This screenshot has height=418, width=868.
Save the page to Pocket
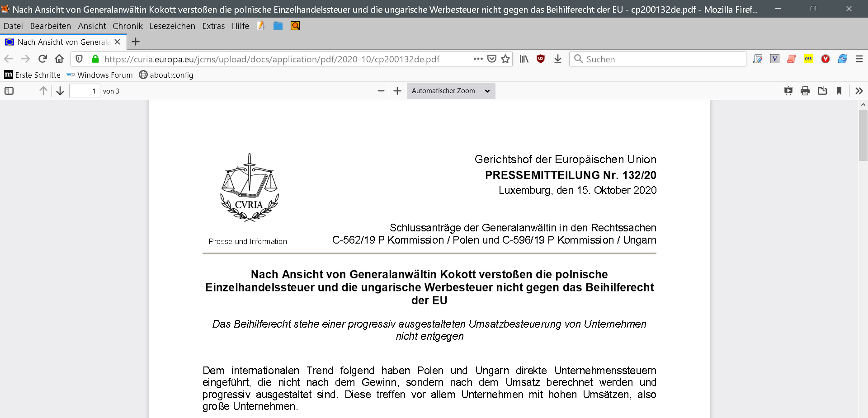[492, 59]
